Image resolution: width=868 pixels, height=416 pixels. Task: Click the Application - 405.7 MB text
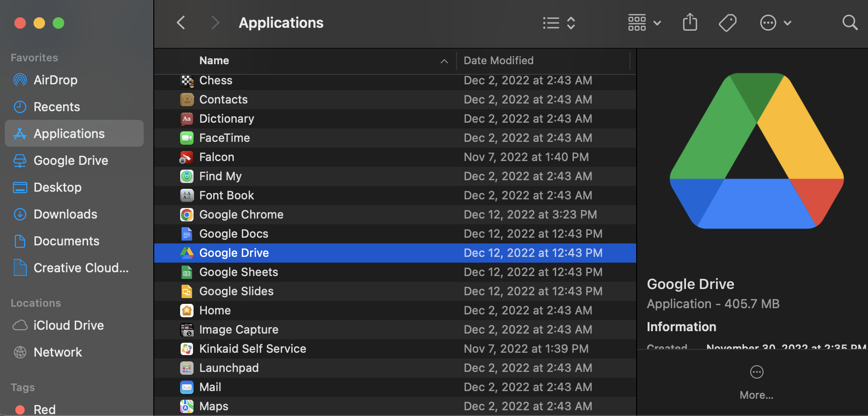pos(713,304)
